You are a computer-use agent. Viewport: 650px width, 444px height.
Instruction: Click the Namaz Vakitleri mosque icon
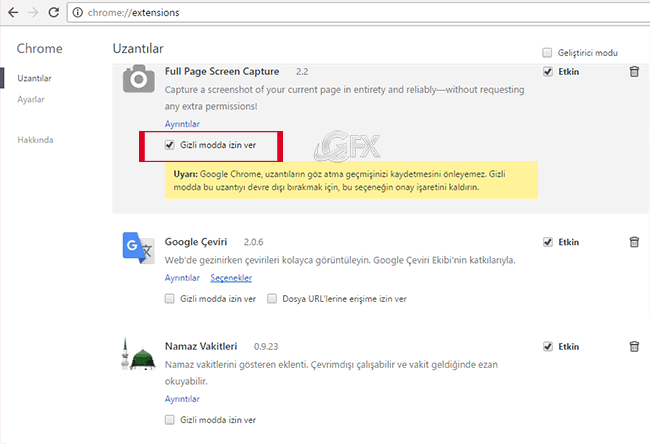(x=138, y=354)
